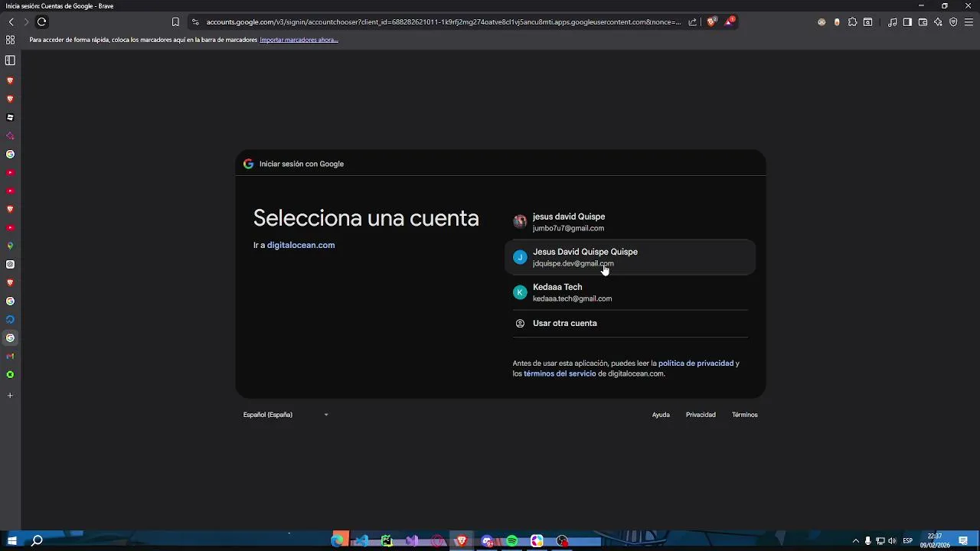Bookmark this page using bookmark icon
Image resolution: width=980 pixels, height=551 pixels.
click(x=175, y=22)
